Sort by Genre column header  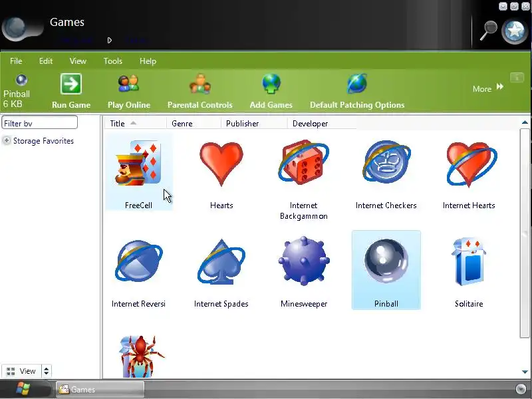194,124
